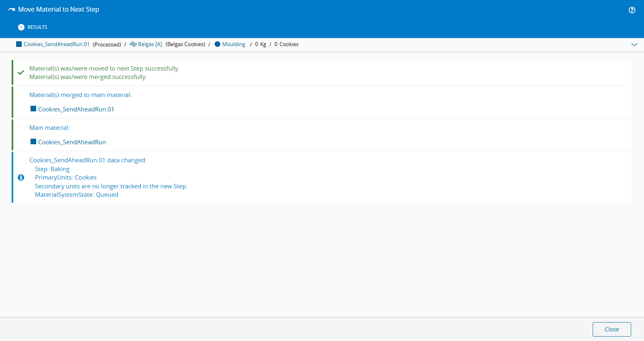
Task: Open the Moulding step link
Action: (234, 44)
